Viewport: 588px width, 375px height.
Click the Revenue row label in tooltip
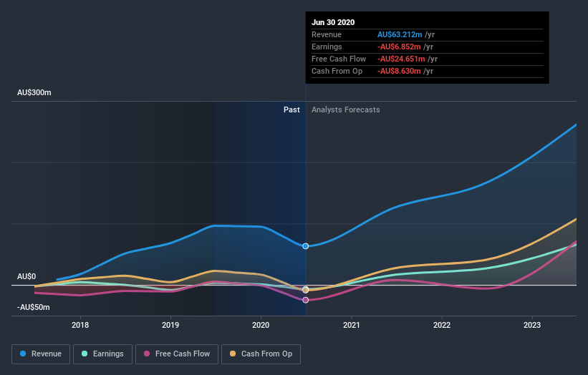327,34
